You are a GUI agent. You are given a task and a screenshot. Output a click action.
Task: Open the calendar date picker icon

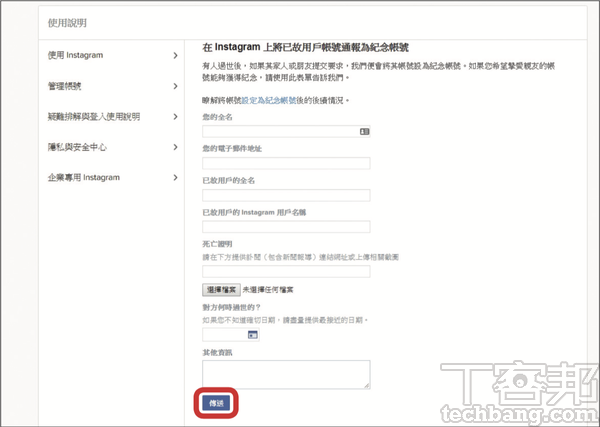click(x=253, y=335)
